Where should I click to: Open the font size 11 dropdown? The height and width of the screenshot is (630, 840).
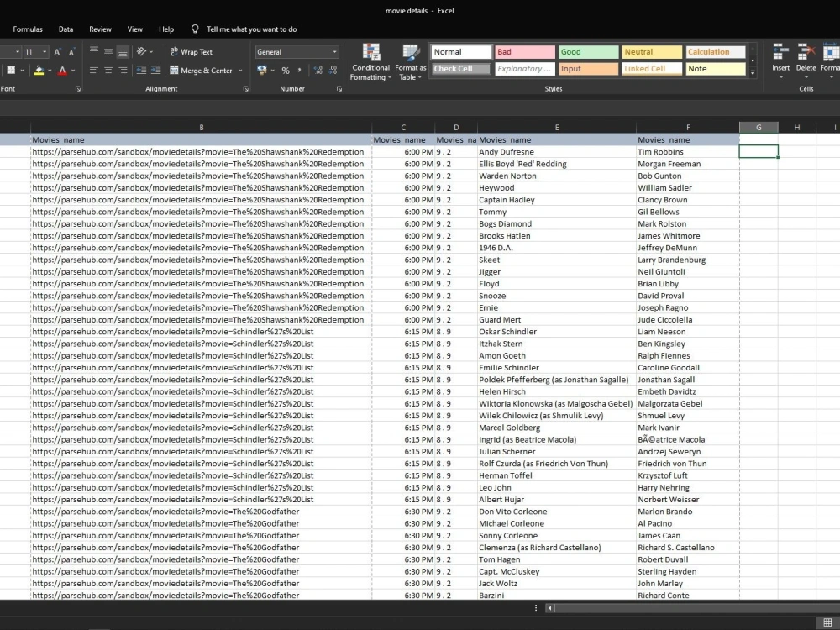click(x=45, y=52)
